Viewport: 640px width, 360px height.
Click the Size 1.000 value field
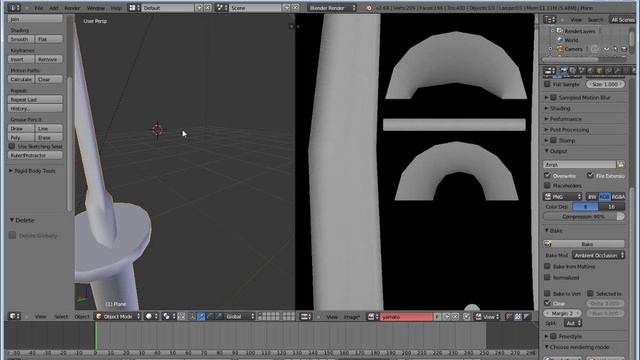(606, 84)
